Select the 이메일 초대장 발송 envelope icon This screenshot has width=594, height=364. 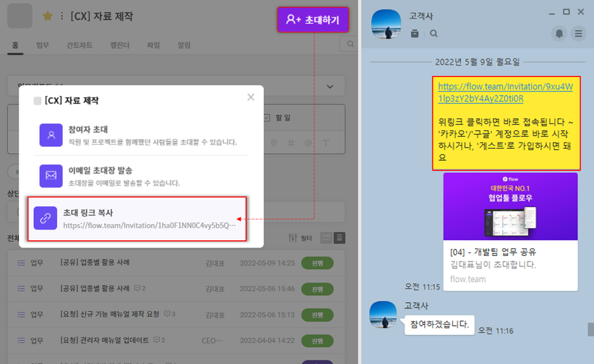pos(51,176)
